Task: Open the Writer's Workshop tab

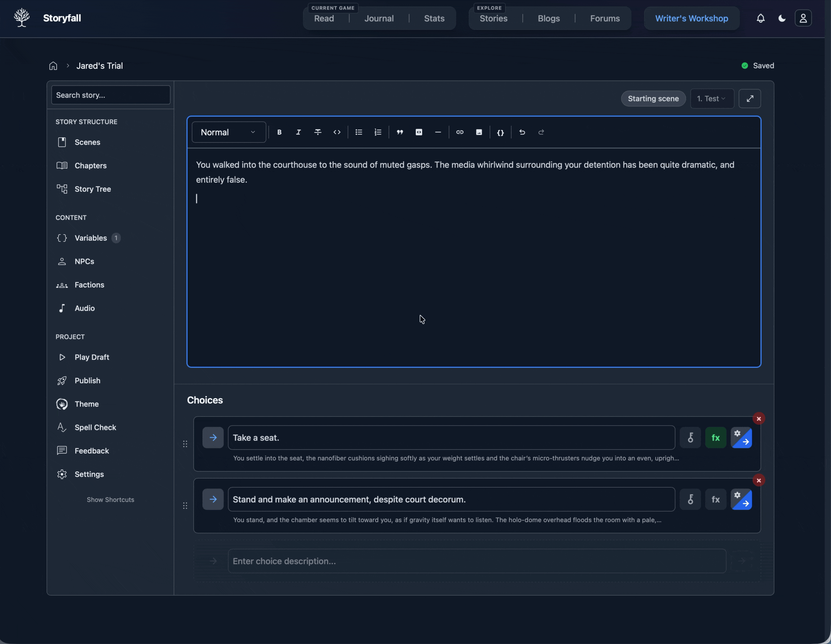Action: click(x=691, y=18)
